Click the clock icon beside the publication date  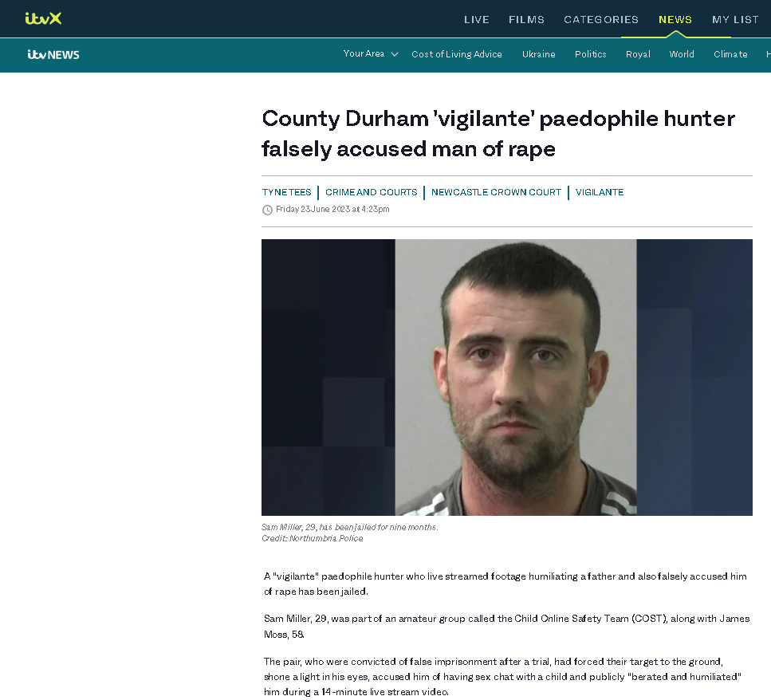267,210
